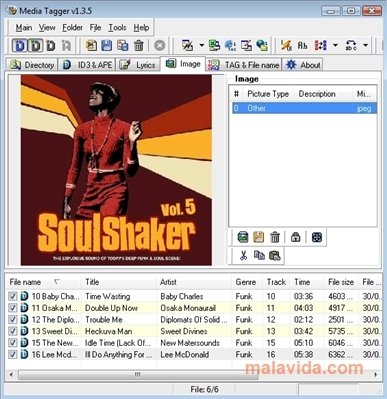Delete picture with image panel trash icon
The height and width of the screenshot is (399, 387).
point(275,237)
